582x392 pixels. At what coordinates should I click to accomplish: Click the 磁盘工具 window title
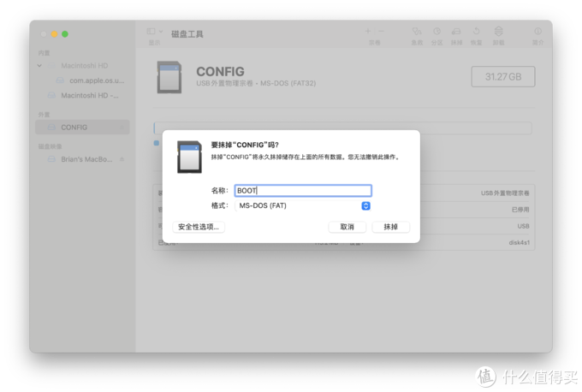187,34
